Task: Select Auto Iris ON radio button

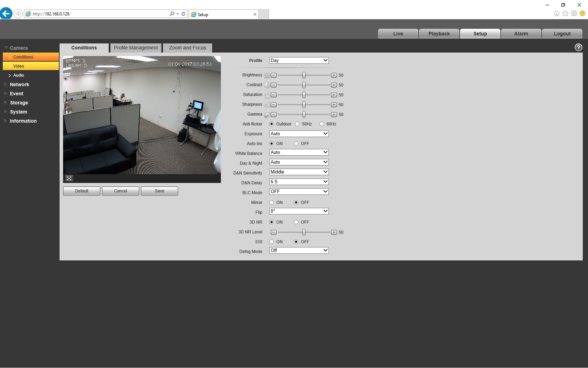Action: point(272,144)
